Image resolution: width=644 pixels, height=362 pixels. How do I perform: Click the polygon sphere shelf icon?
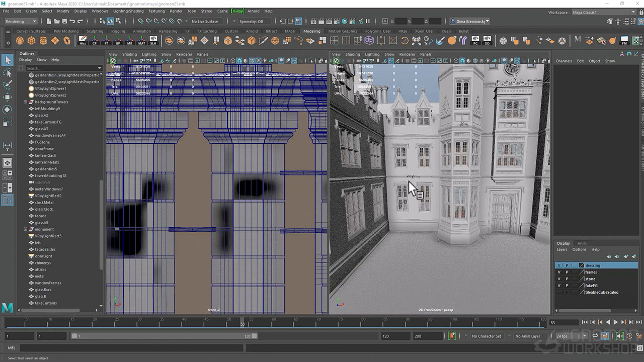coord(20,41)
